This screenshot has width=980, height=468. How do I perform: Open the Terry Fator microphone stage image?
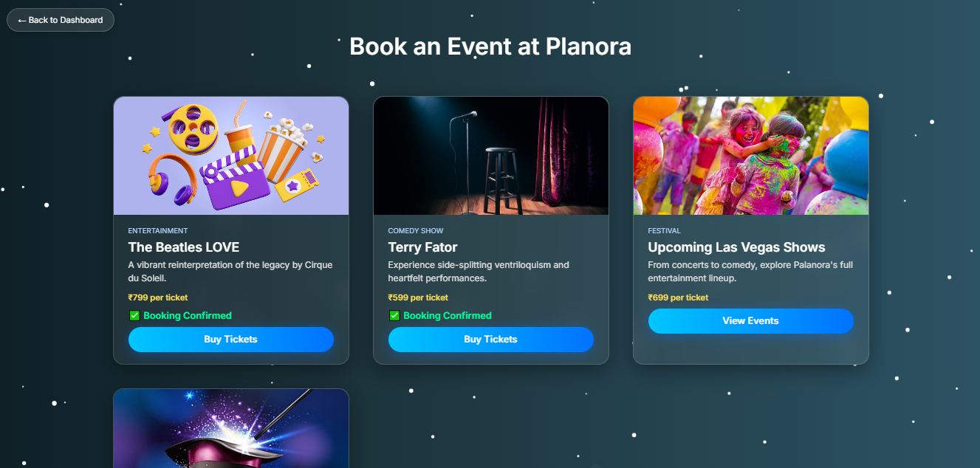pos(490,156)
